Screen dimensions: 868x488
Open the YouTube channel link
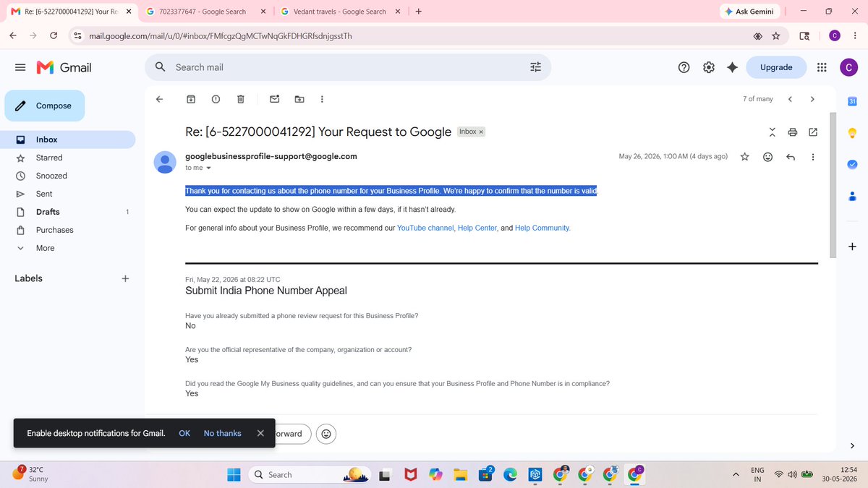[425, 228]
